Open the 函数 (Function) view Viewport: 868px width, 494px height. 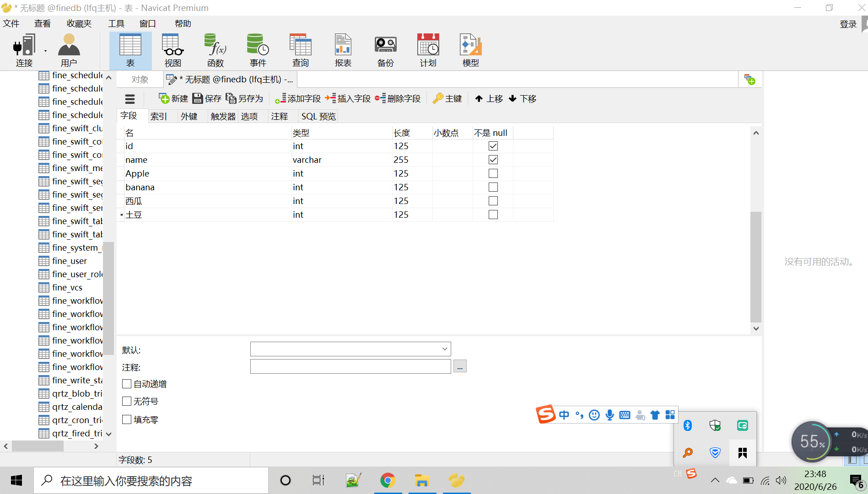pyautogui.click(x=215, y=49)
